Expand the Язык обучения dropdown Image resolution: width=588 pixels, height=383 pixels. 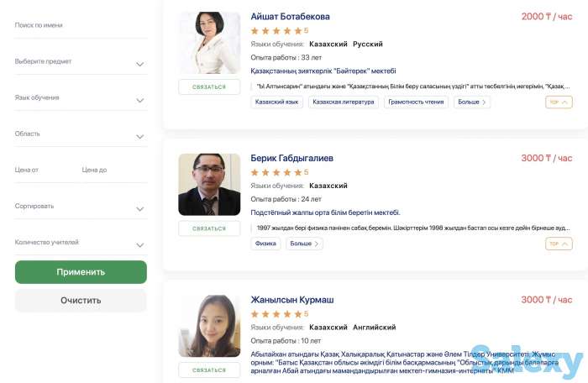pyautogui.click(x=80, y=98)
